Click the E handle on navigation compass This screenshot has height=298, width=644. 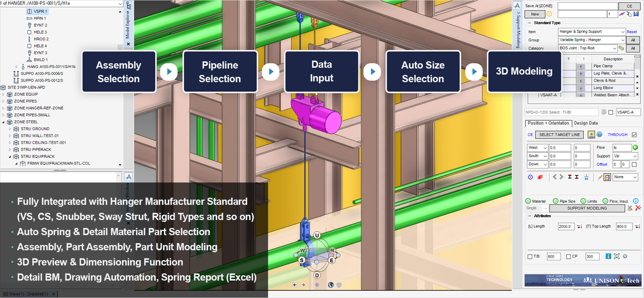(332, 260)
